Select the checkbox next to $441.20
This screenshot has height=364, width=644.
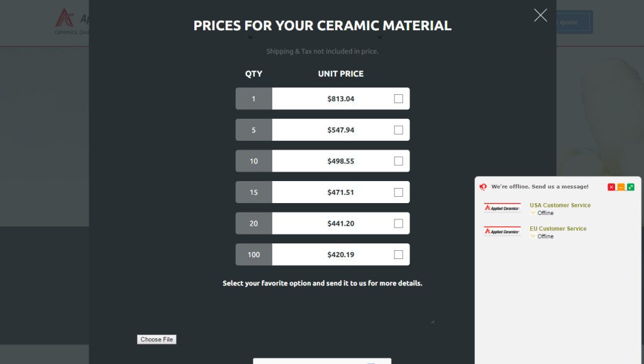click(398, 223)
